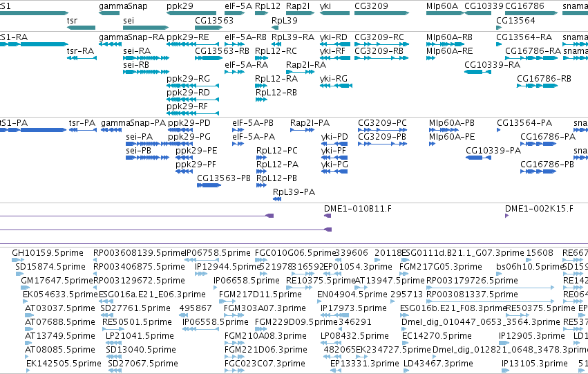The height and width of the screenshot is (374, 588).
Task: Select the Rap2l gene arrow
Action: [x=300, y=13]
